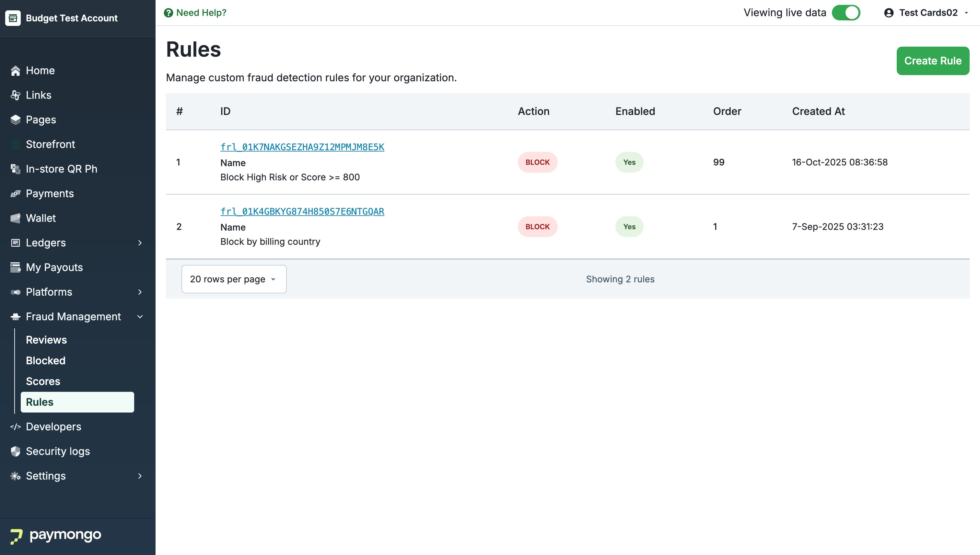The height and width of the screenshot is (555, 980).
Task: Expand the Settings submenu chevron
Action: point(140,476)
